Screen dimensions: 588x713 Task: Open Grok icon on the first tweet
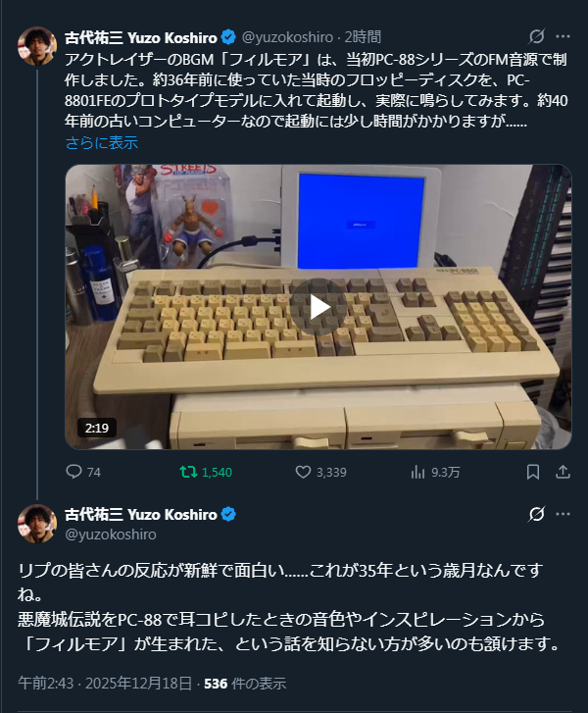[x=537, y=36]
